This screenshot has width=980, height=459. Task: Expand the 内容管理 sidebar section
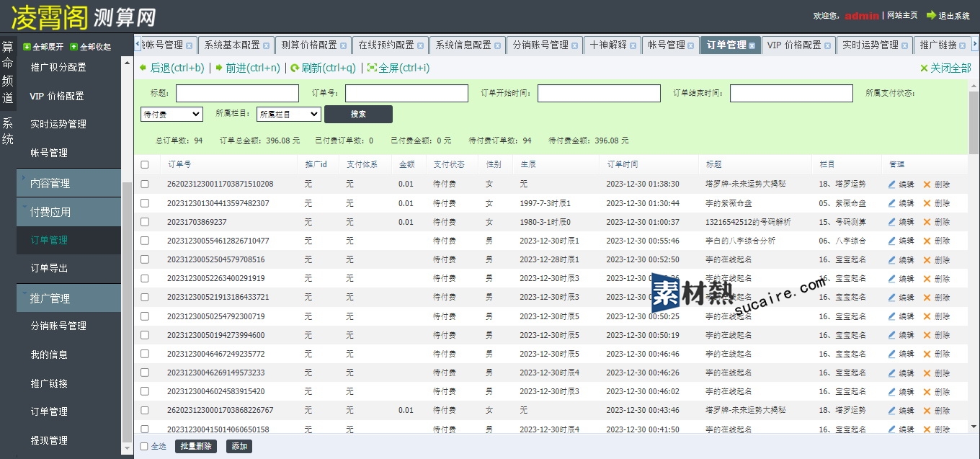click(68, 183)
